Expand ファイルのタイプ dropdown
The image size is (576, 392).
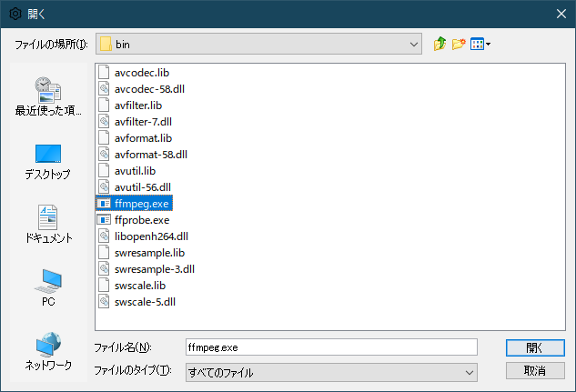click(x=470, y=373)
